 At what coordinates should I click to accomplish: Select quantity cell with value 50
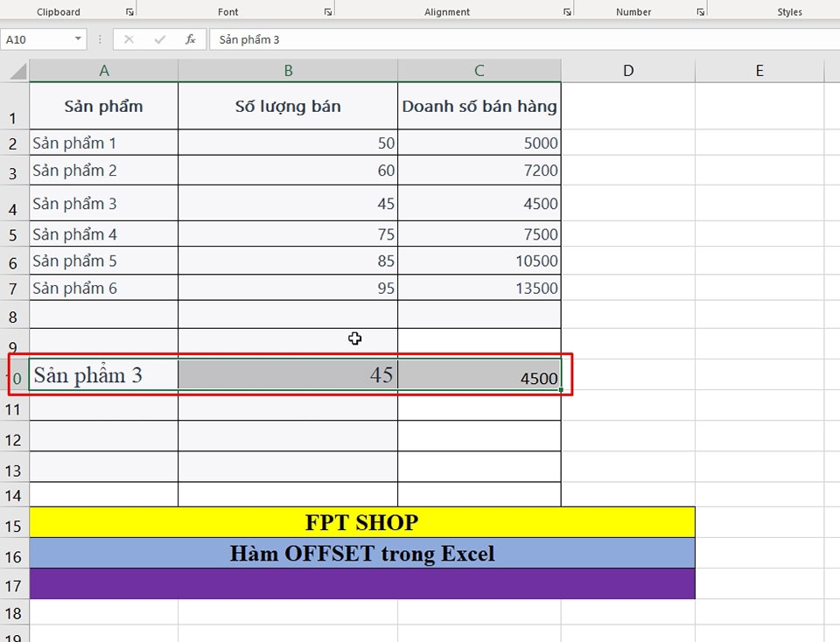[288, 143]
